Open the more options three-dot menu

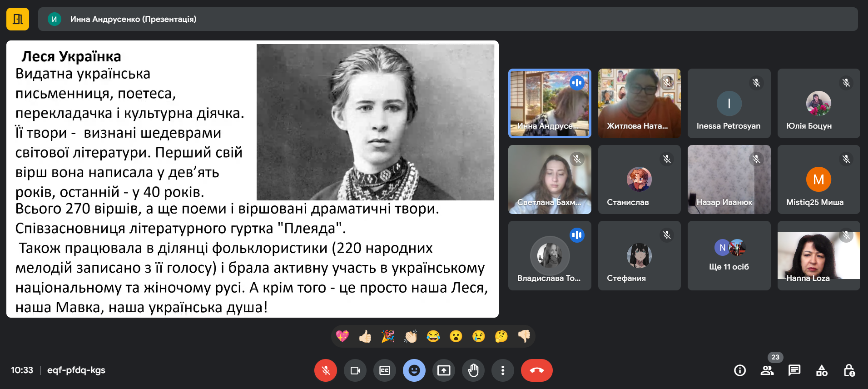(502, 370)
